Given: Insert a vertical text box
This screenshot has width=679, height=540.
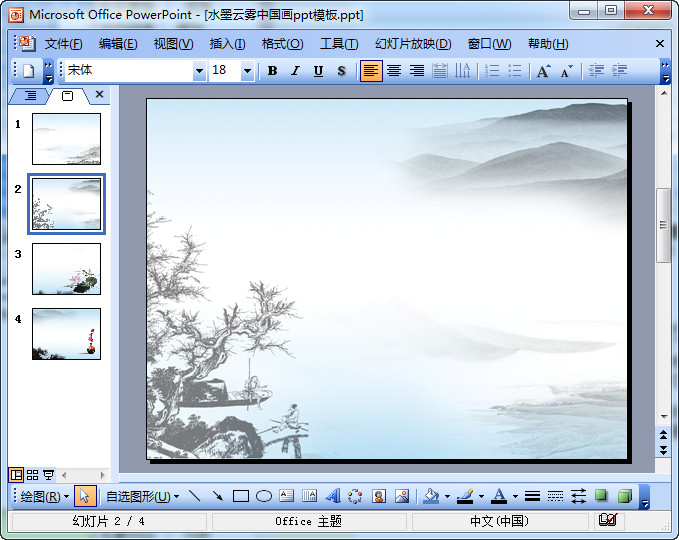Looking at the screenshot, I should [x=310, y=496].
